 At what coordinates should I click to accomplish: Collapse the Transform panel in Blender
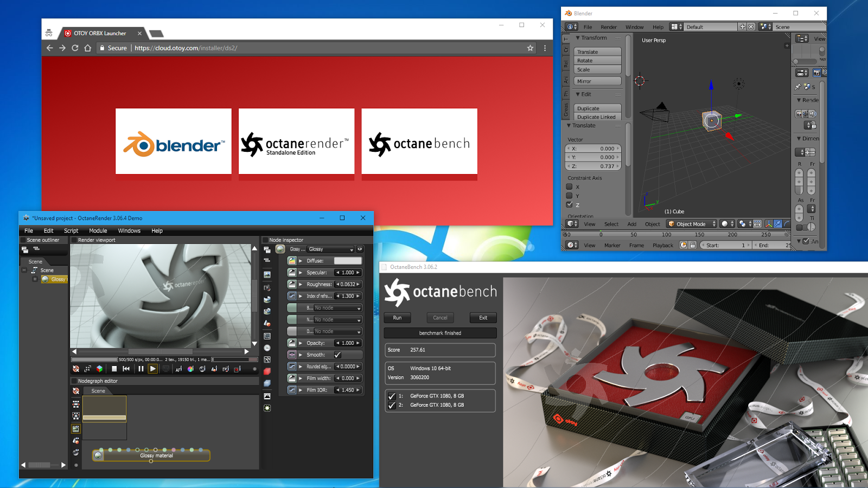coord(578,38)
